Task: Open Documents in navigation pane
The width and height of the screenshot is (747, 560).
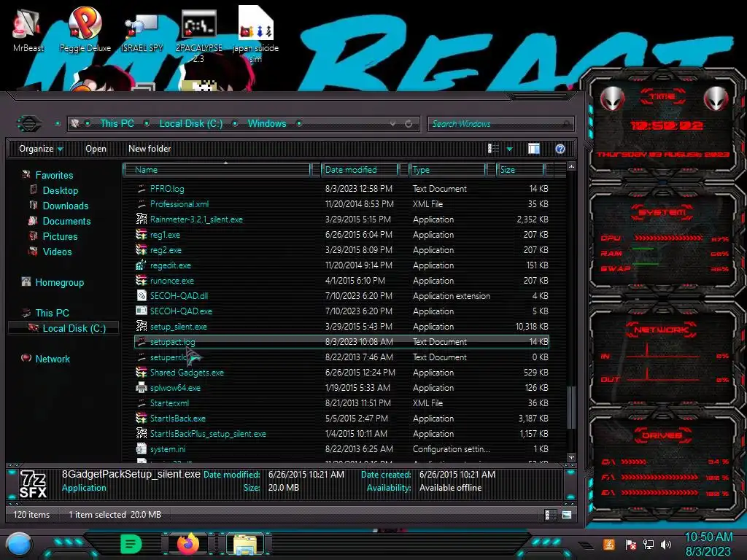Action: pyautogui.click(x=66, y=221)
